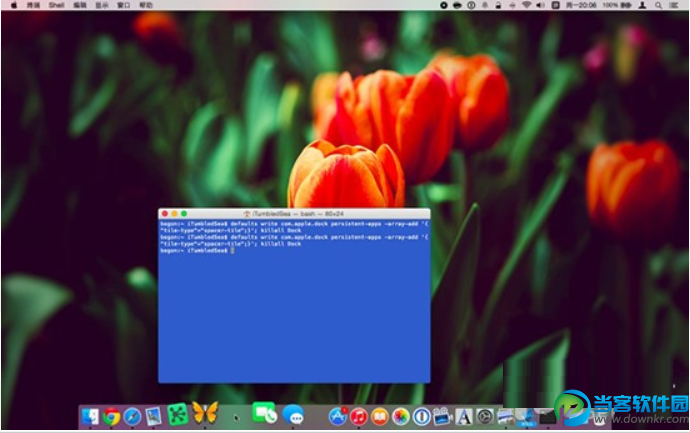690x433 pixels.
Task: Click the notification bell menu bar icon
Action: coord(485,5)
